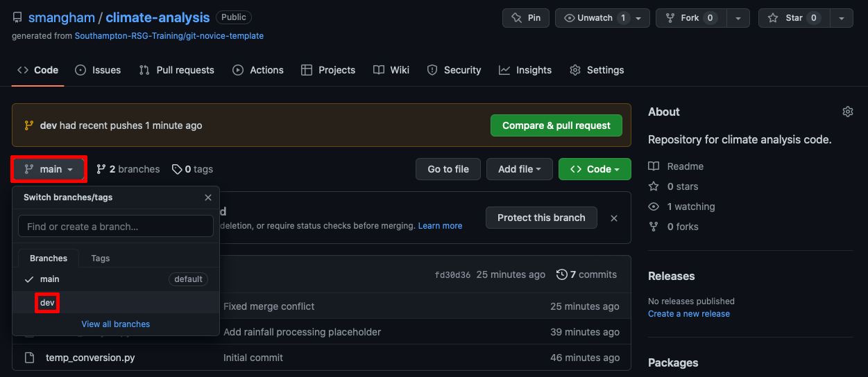Pin this repository with Pin button
Viewport: 868px width, 377px height.
pyautogui.click(x=526, y=18)
